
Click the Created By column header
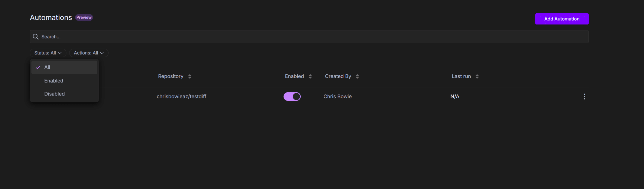click(x=338, y=76)
